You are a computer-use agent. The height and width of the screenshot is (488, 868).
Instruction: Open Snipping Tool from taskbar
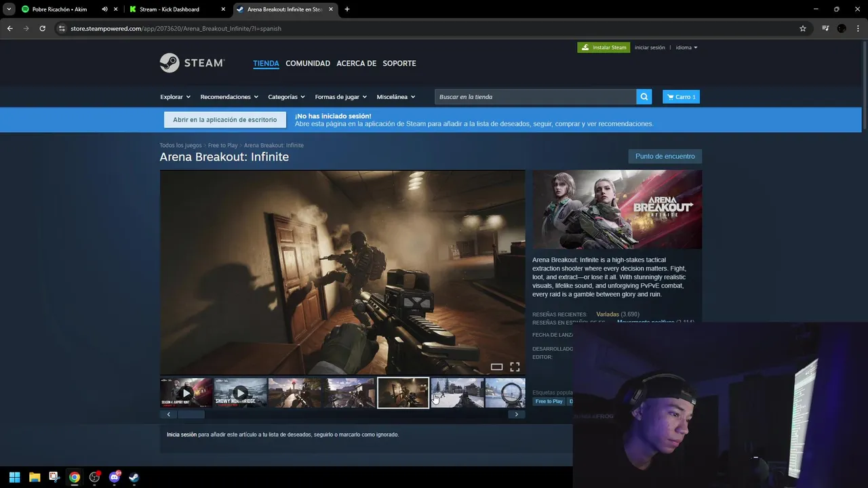click(x=54, y=477)
